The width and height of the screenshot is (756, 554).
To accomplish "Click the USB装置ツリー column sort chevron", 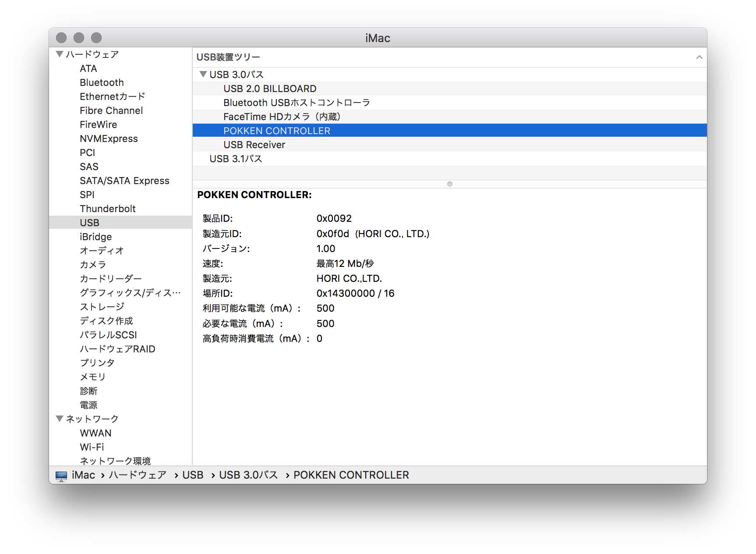I will tap(699, 57).
